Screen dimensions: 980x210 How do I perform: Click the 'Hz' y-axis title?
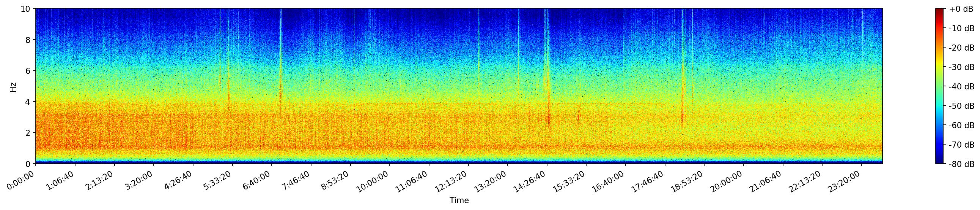pos(13,86)
